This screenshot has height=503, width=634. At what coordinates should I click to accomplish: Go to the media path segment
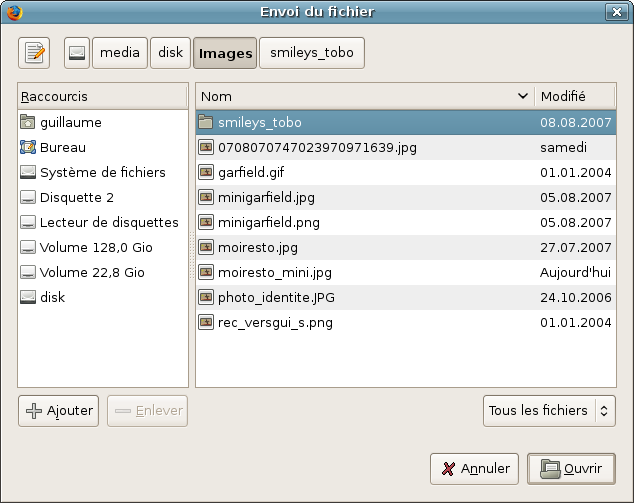coord(120,53)
